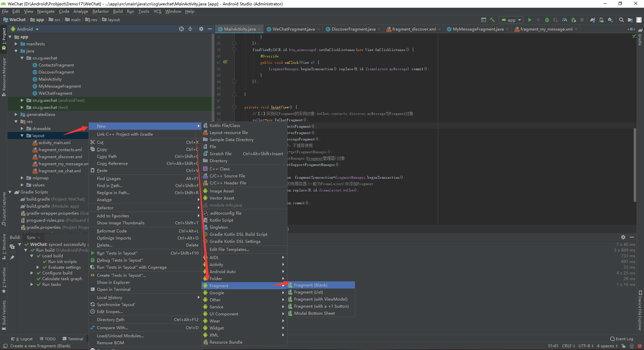Hide the Project panel minus icon
Image resolution: width=644 pixels, height=350 pixels.
[210, 29]
